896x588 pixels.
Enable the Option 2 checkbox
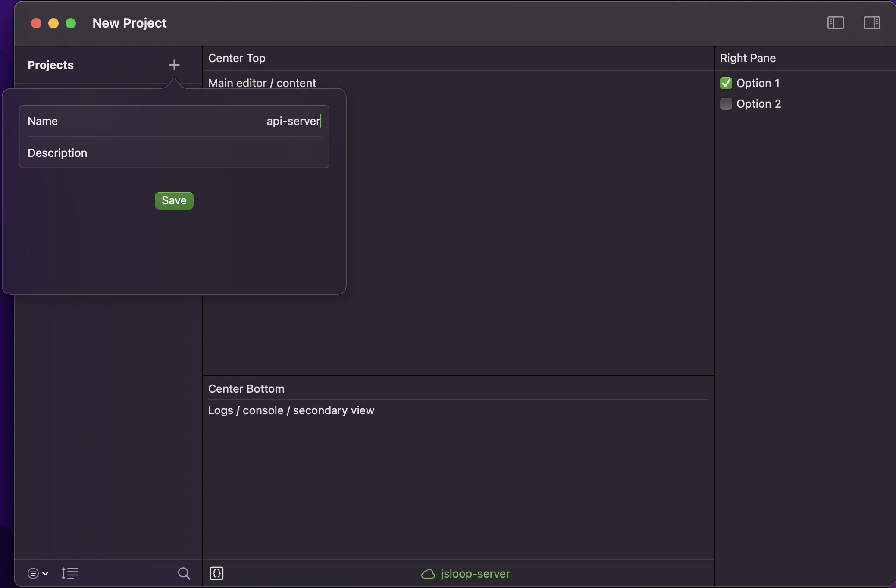click(726, 104)
